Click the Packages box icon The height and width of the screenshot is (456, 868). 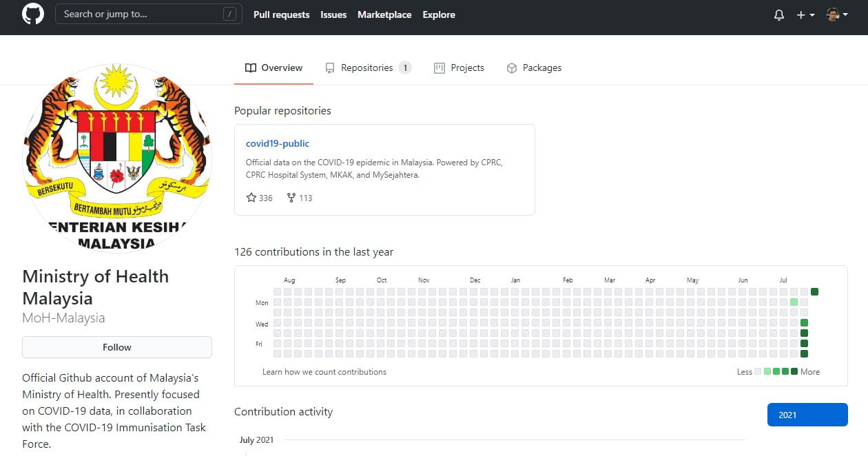pos(512,68)
